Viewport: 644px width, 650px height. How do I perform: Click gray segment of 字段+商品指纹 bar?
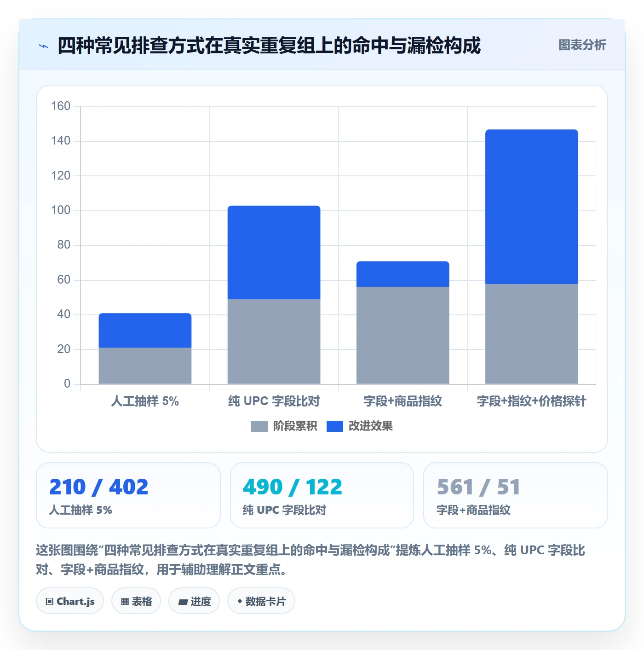coord(402,336)
